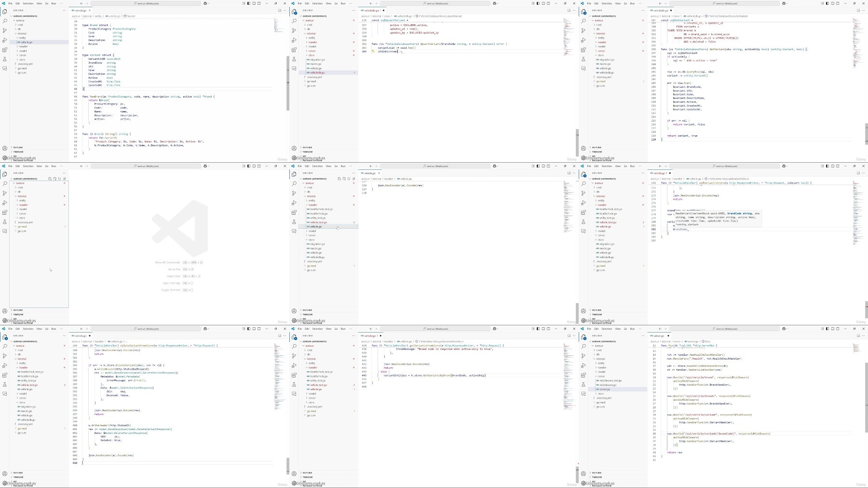Click command center search box in empty-editor window
Screen dimensions: 868x488
pos(146,166)
